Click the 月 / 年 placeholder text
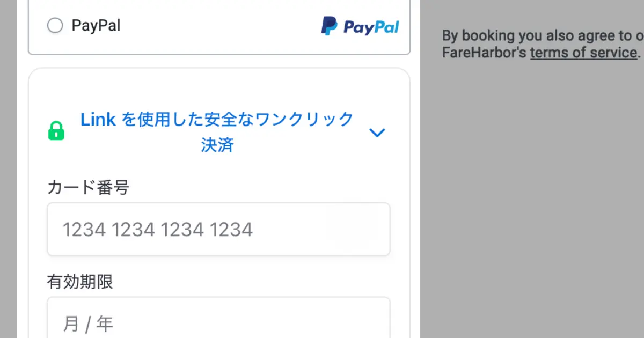The image size is (644, 338). point(88,324)
